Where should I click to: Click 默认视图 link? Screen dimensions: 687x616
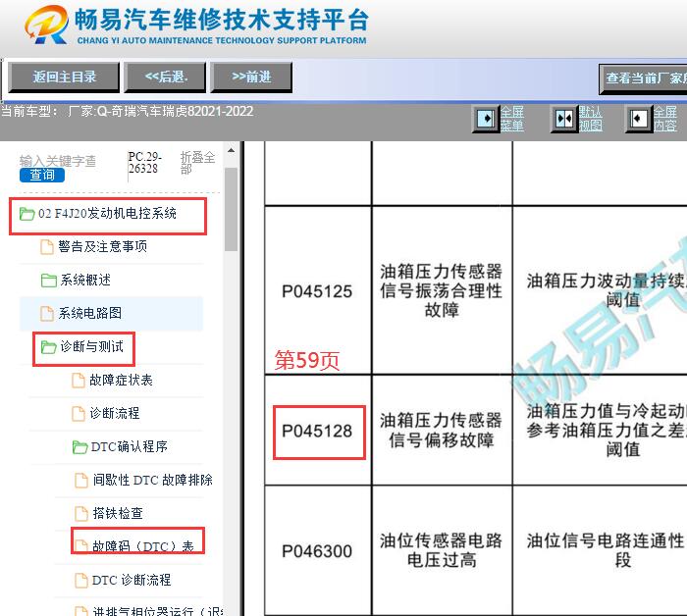coord(590,119)
